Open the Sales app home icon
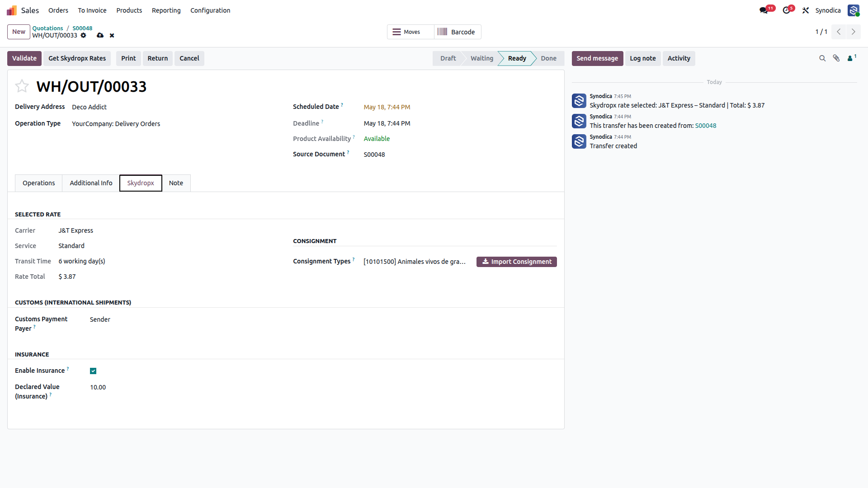 [x=12, y=10]
